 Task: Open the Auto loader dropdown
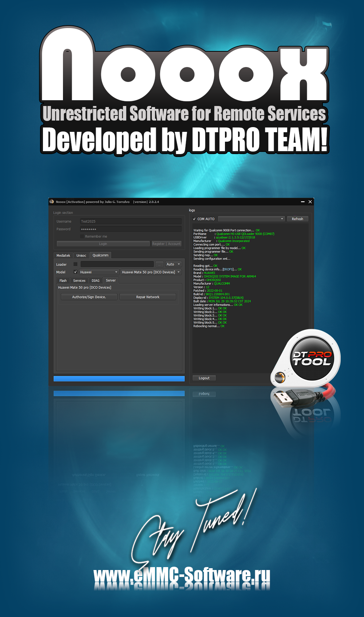pyautogui.click(x=173, y=264)
